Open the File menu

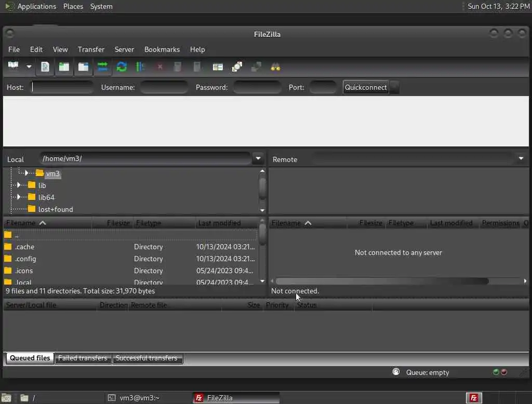tap(14, 49)
